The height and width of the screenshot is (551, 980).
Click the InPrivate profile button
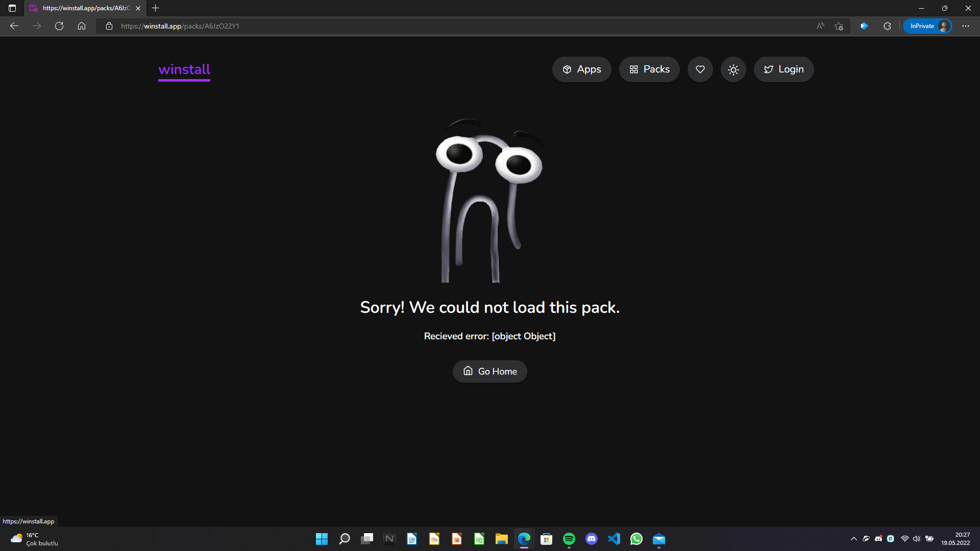tap(927, 26)
